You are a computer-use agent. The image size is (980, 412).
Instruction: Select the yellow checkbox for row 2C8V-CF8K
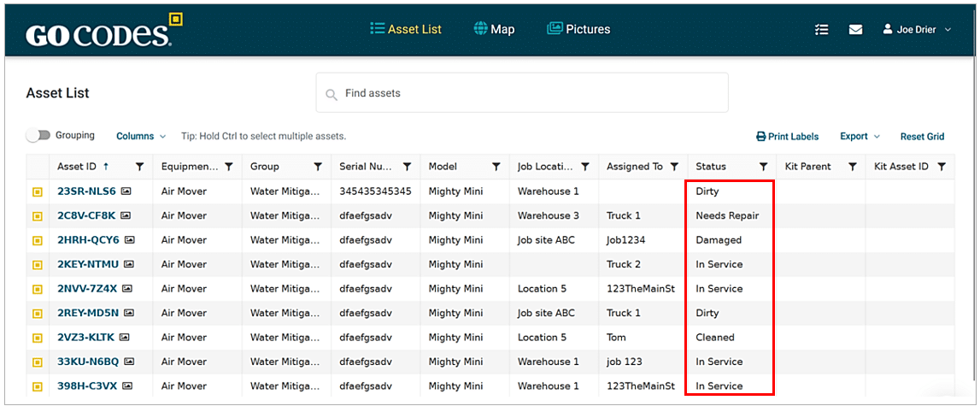pos(38,216)
